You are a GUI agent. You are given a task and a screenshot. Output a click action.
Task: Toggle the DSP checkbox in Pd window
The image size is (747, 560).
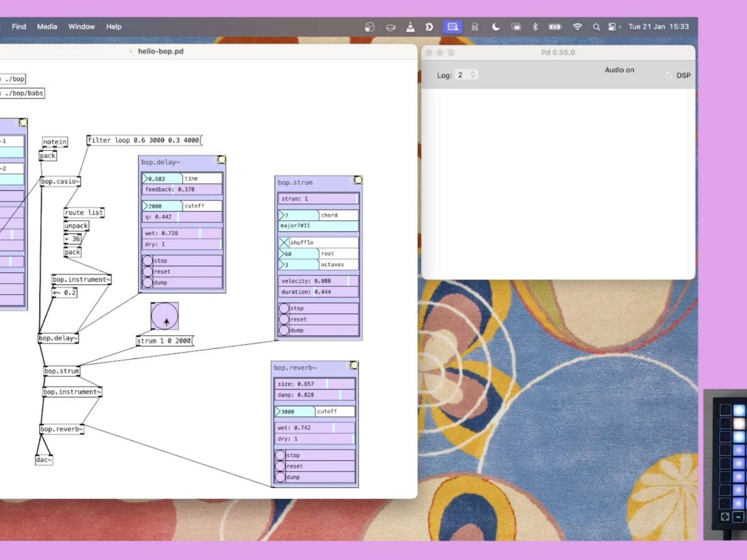coord(669,75)
